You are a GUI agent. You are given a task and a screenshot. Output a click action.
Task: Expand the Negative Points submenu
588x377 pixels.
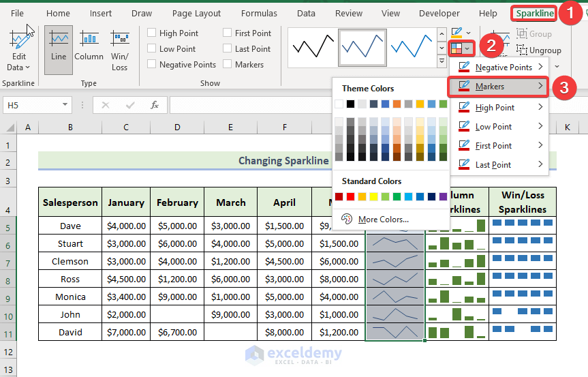(540, 67)
